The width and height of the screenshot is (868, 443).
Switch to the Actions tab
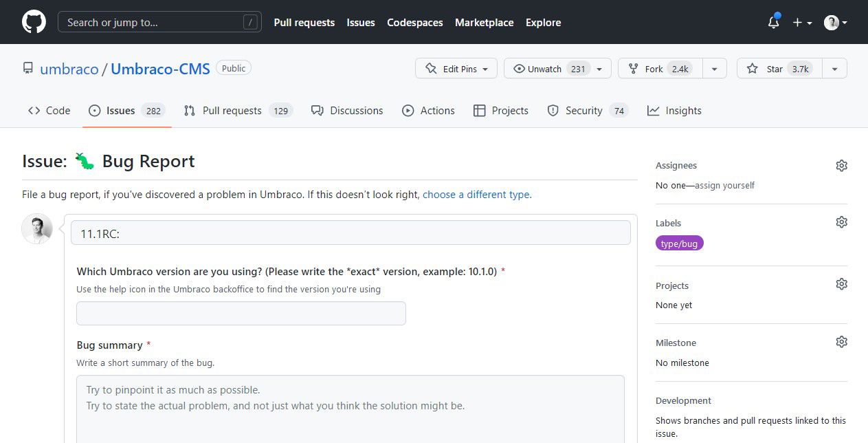pos(428,111)
